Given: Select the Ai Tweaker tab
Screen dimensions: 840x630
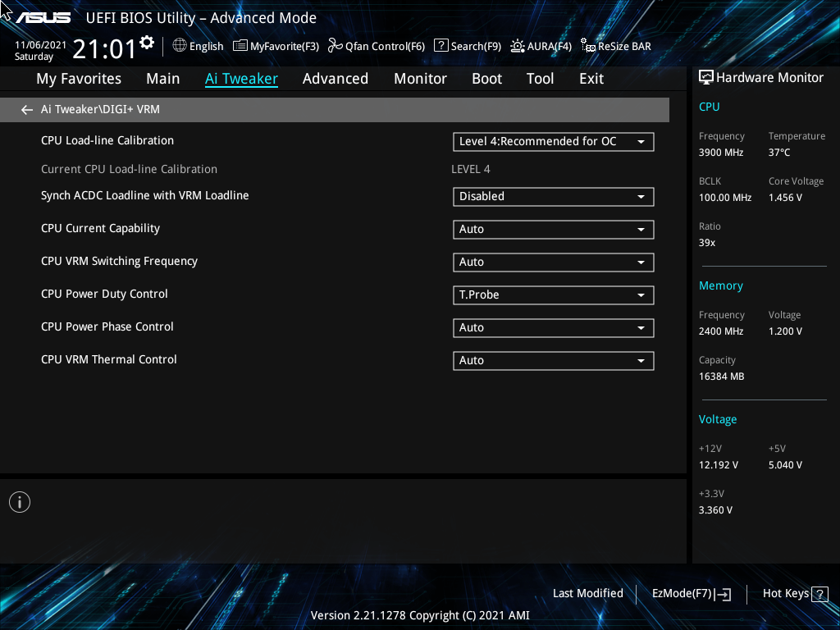Looking at the screenshot, I should click(x=241, y=79).
